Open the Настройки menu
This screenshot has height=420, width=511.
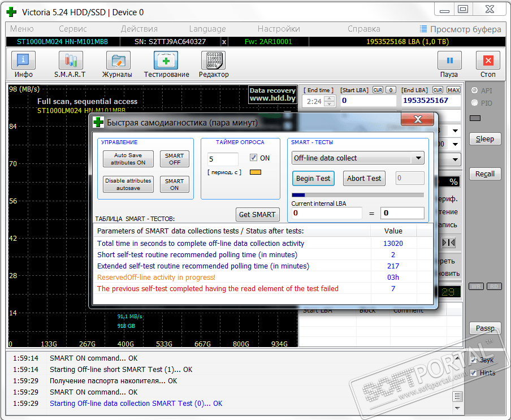click(279, 29)
